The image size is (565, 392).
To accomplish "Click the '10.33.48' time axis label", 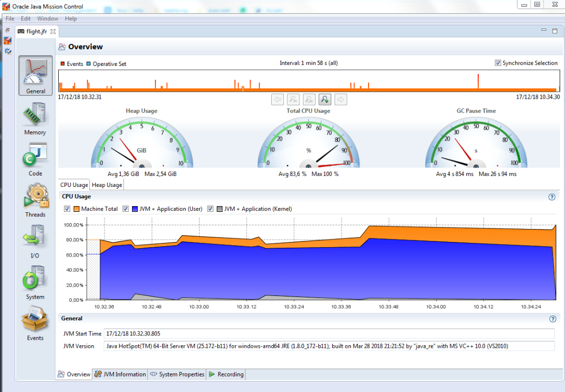I will point(388,307).
